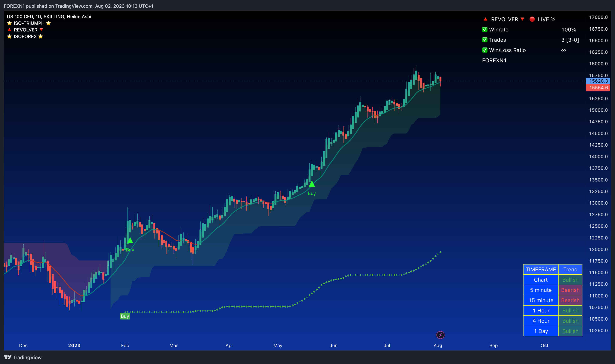Click the 5 minute timeframe row
This screenshot has width=615, height=364.
[553, 290]
